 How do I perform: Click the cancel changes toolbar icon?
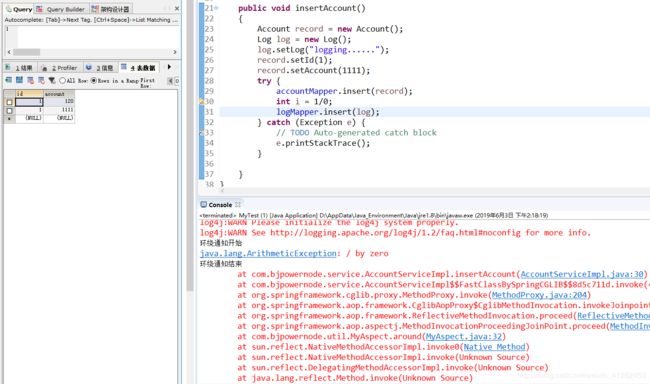[x=41, y=80]
